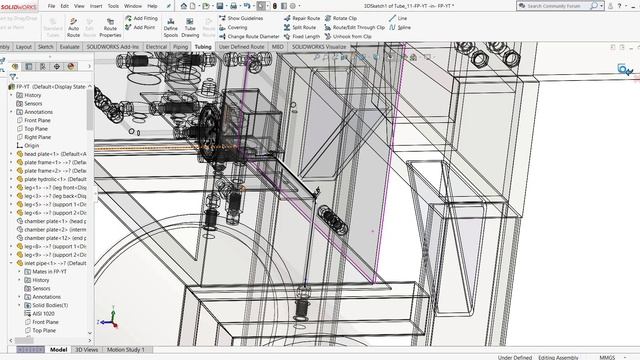
Task: Click the feature tree vertical scrollbar
Action: [90, 109]
